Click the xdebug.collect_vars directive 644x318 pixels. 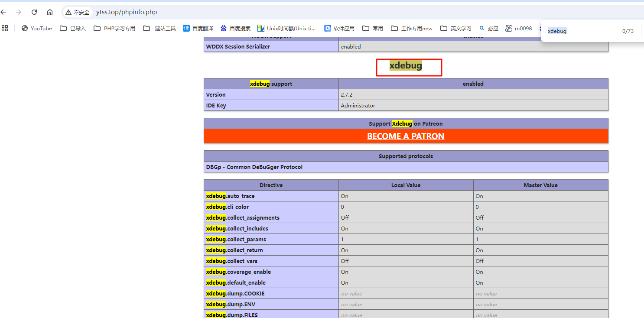click(232, 261)
